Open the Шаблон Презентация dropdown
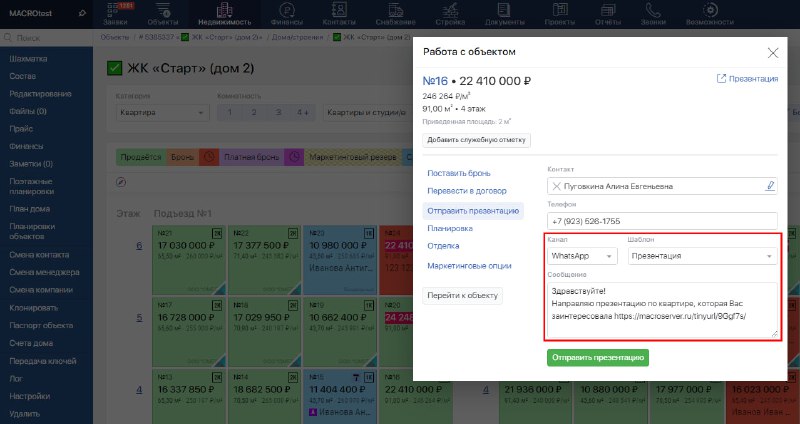 click(x=703, y=256)
